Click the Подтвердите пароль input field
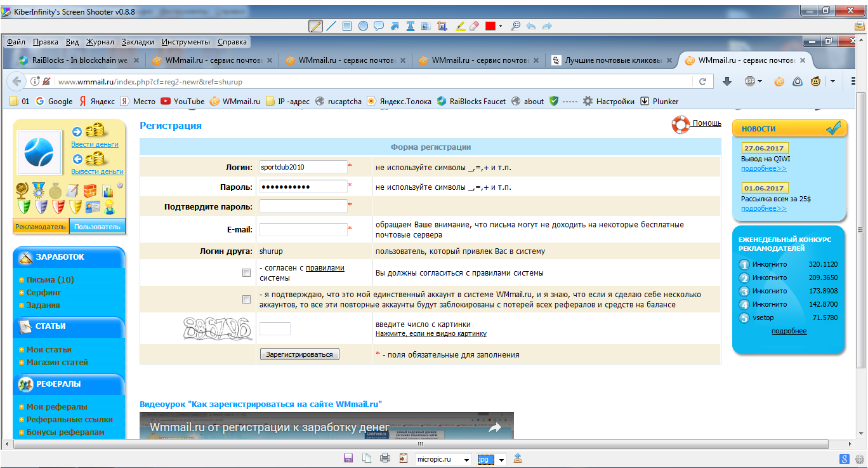This screenshot has height=468, width=868. (x=303, y=206)
